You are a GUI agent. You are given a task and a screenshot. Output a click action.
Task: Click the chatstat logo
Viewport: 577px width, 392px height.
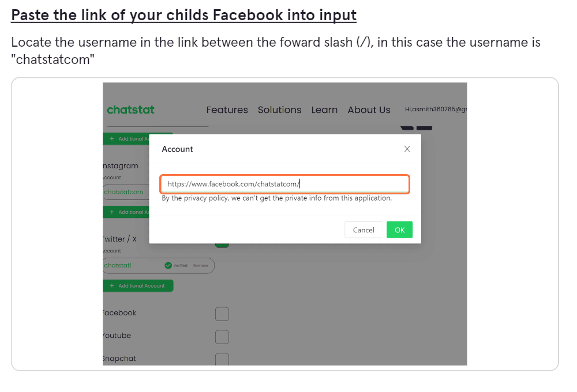(x=130, y=110)
